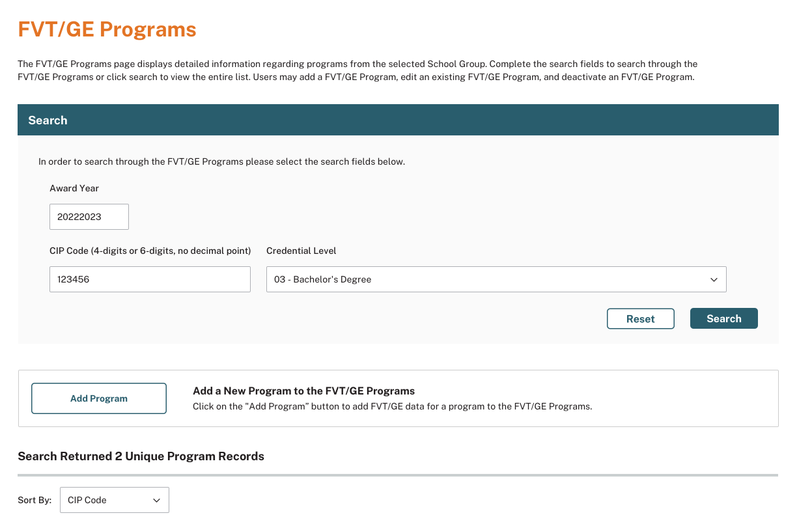Click the "Add a New Program" bold heading
The image size is (812, 526).
pos(303,391)
